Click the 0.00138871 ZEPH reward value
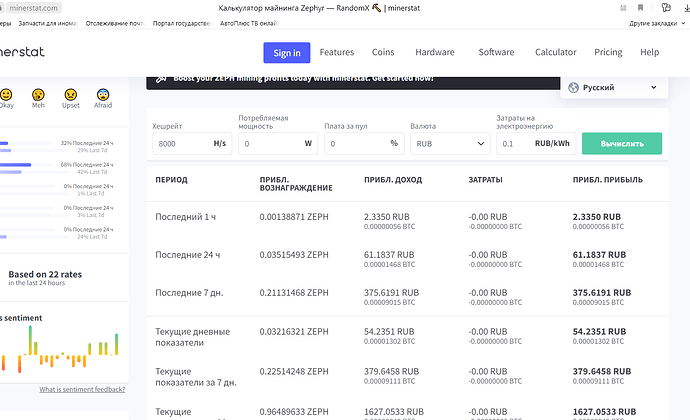Screen dimensions: 690x420 click(294, 217)
